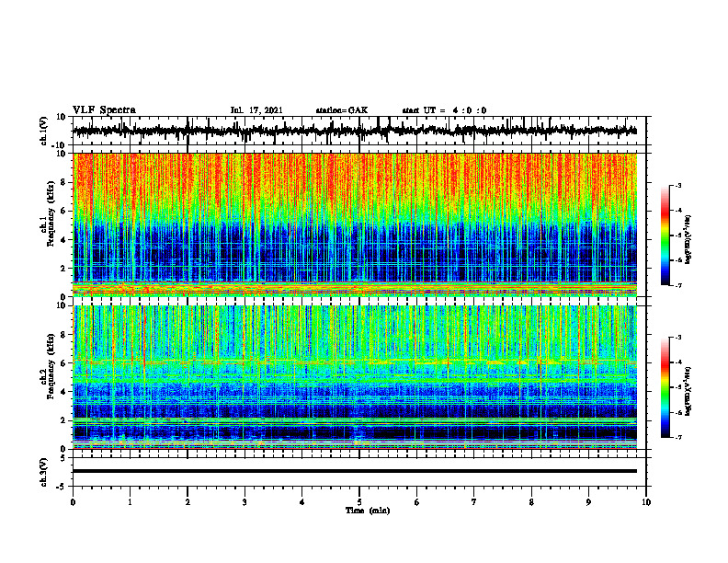Viewport: 728px width, 563px height.
Task: Click the ch.2 color bar log(PSD) label
Action: click(x=688, y=391)
